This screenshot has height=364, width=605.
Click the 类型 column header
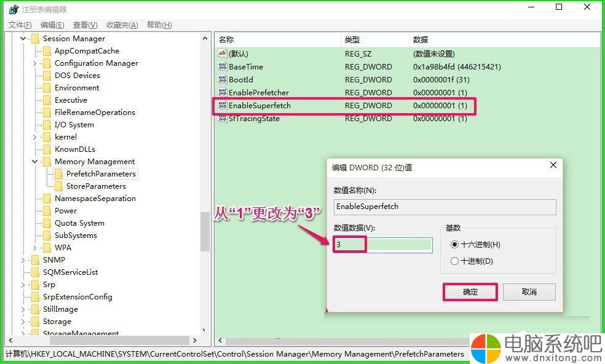[x=374, y=40]
